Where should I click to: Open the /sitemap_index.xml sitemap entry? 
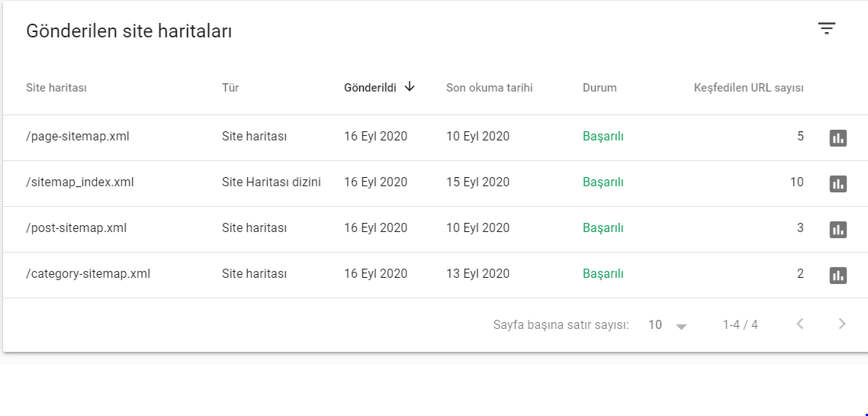tap(80, 182)
